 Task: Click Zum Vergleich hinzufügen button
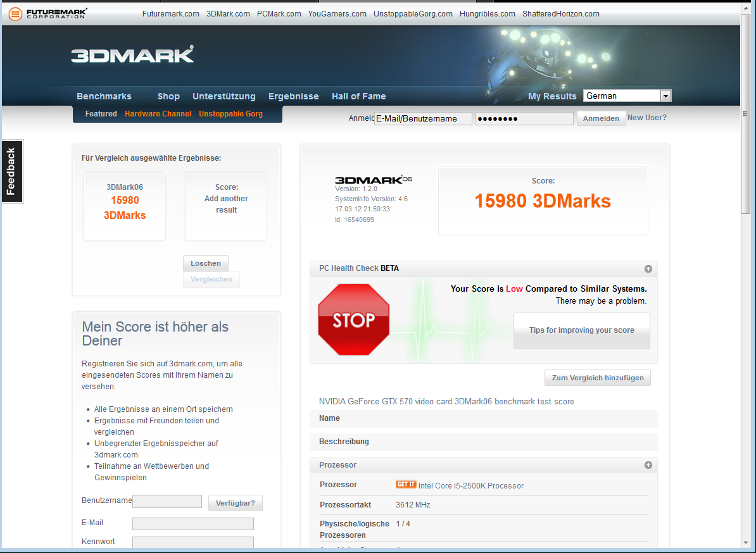[x=597, y=378]
